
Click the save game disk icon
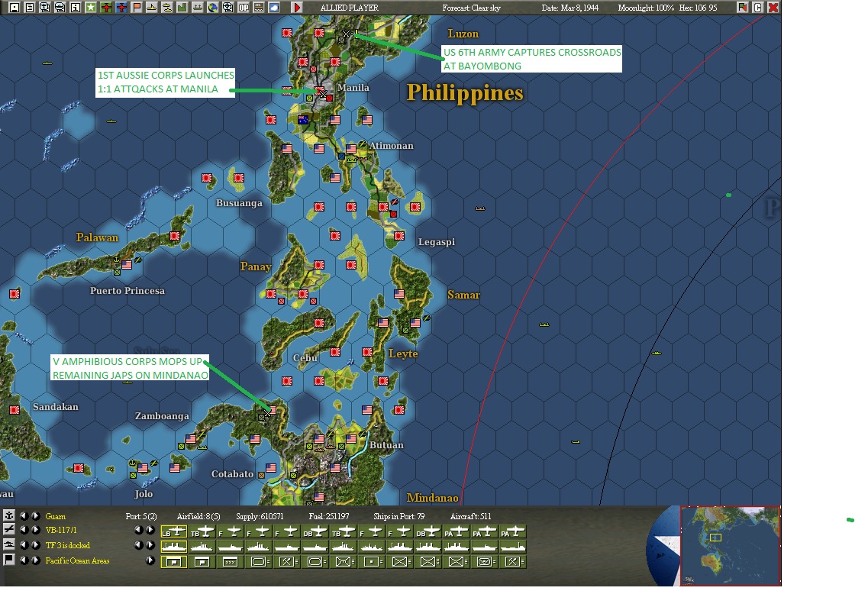click(x=15, y=8)
